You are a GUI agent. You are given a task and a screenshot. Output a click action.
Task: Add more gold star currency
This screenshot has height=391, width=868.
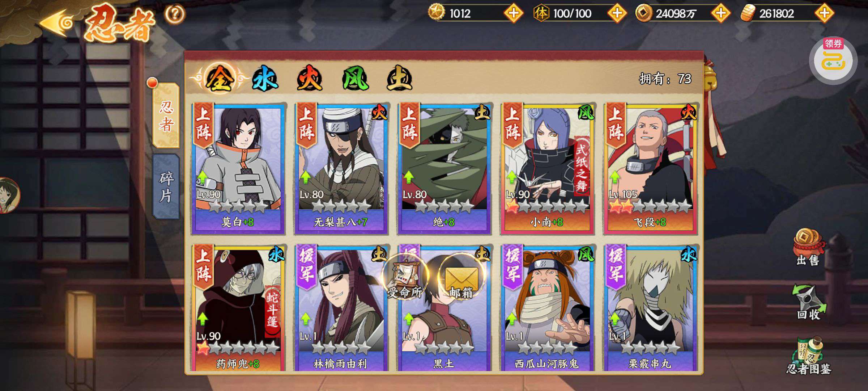click(x=513, y=13)
